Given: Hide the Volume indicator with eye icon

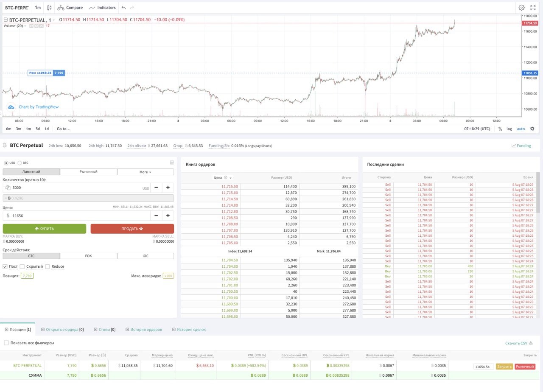Looking at the screenshot, I should [31, 26].
